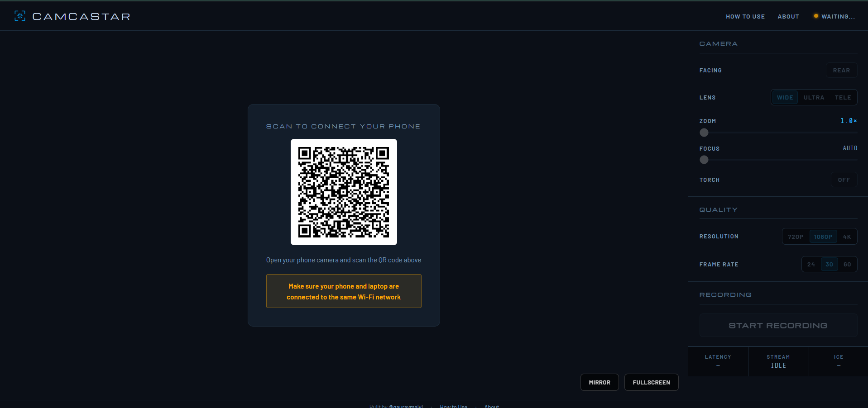This screenshot has height=408, width=868.
Task: Click the 'Scan to connect your phone' heading
Action: [x=343, y=127]
